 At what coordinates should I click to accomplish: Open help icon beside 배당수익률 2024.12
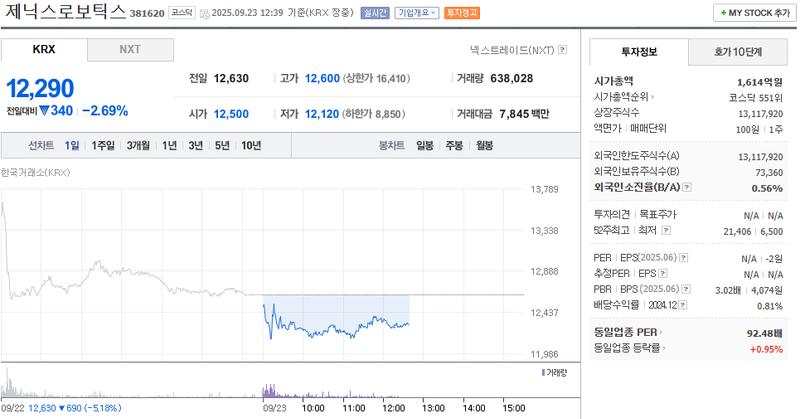point(683,305)
